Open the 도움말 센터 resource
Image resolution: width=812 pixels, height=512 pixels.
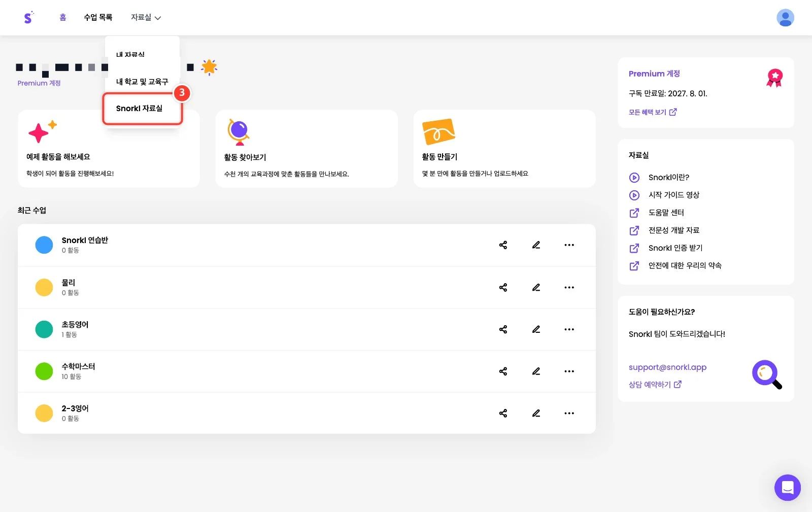pyautogui.click(x=657, y=213)
